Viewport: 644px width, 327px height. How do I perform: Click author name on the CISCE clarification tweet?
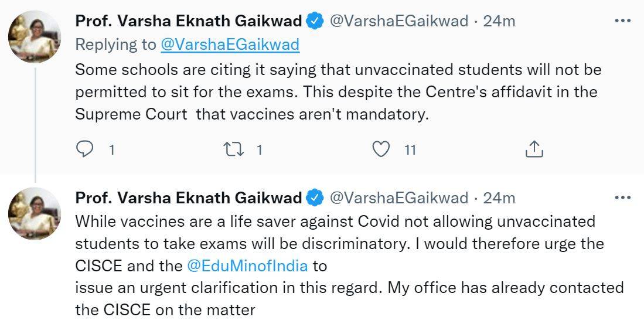[x=189, y=198]
